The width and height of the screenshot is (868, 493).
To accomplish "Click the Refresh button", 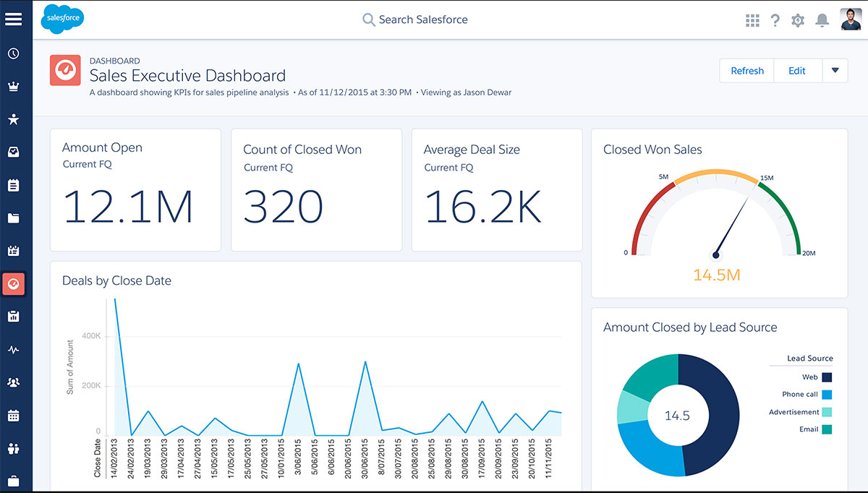I will 746,70.
